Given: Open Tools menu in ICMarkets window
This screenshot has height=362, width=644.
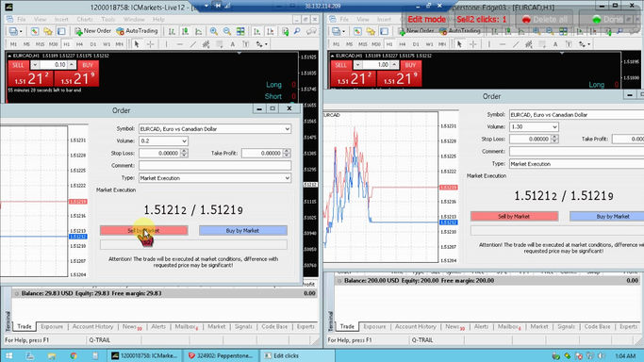Looking at the screenshot, I should tap(108, 19).
